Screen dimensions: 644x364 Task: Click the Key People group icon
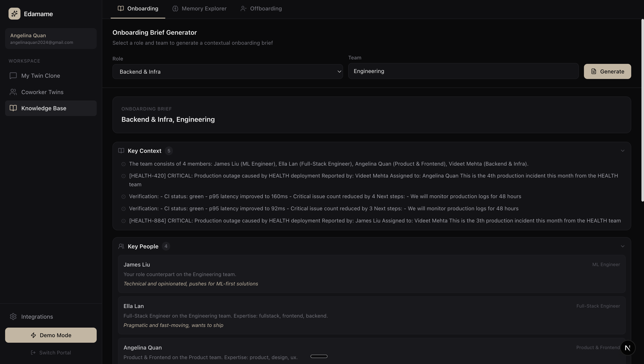pos(121,246)
